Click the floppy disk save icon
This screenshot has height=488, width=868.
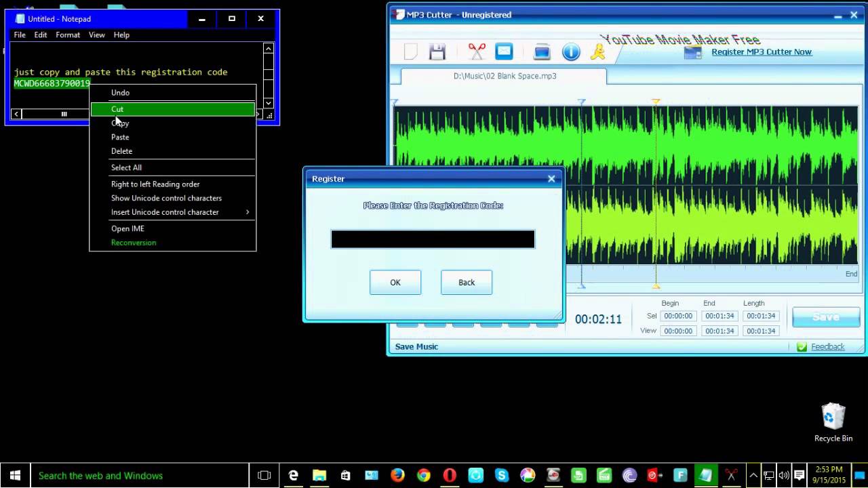pos(437,52)
